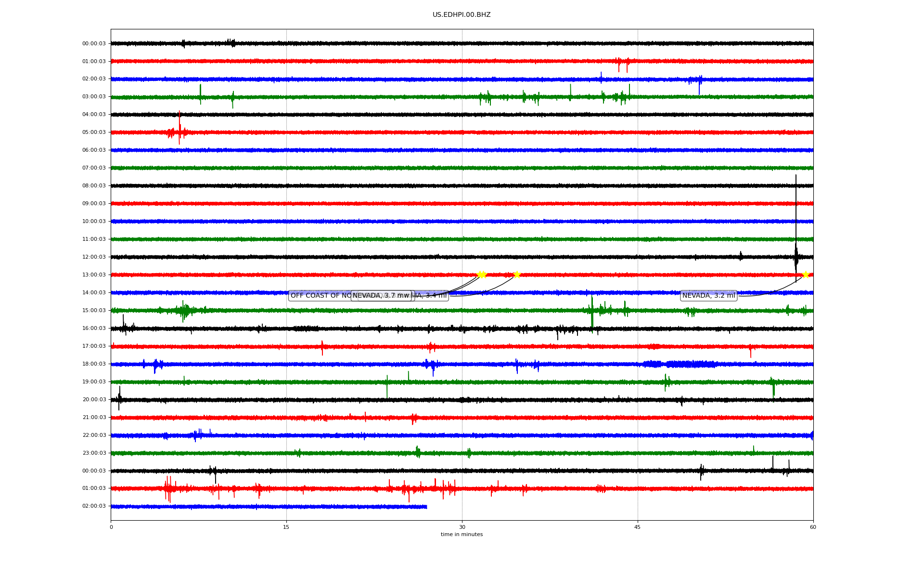This screenshot has width=924, height=578.
Task: Click the x-axis tick label 15
Action: coord(286,527)
